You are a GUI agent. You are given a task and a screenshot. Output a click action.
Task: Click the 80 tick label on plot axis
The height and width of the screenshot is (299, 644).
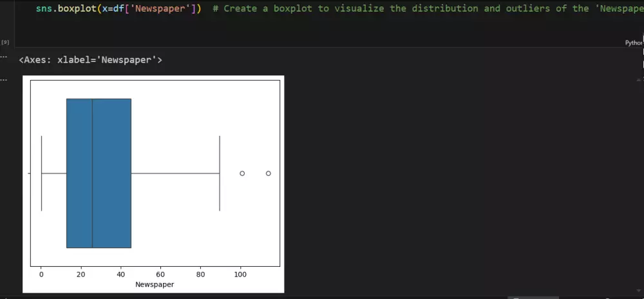[x=200, y=275]
